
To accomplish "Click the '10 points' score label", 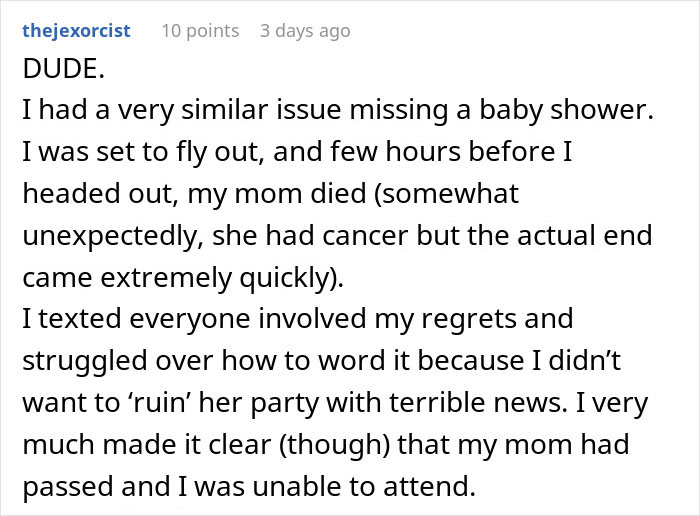I will (200, 30).
